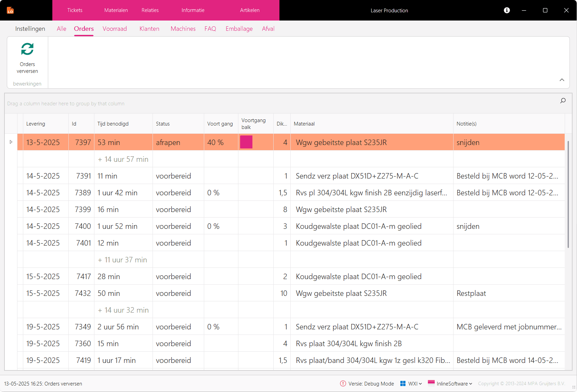This screenshot has height=392, width=577.
Task: Collapse the ribbon with the chevron arrow
Action: [x=562, y=80]
